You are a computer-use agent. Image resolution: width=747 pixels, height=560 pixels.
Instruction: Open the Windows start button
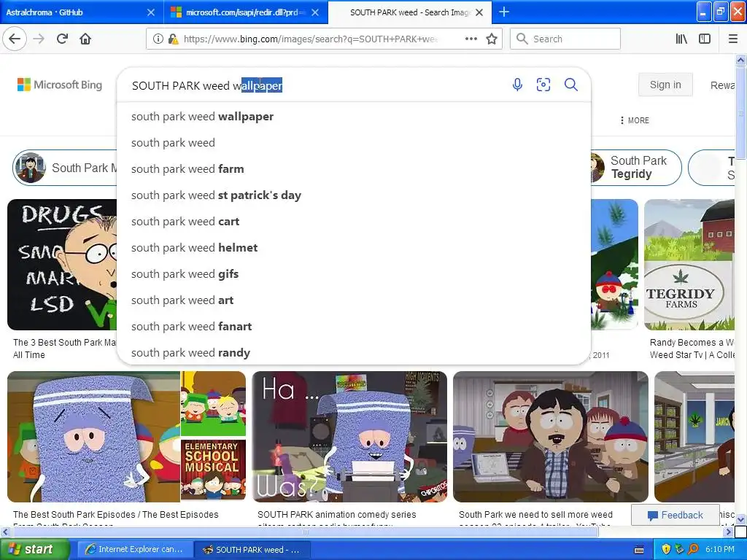34,549
